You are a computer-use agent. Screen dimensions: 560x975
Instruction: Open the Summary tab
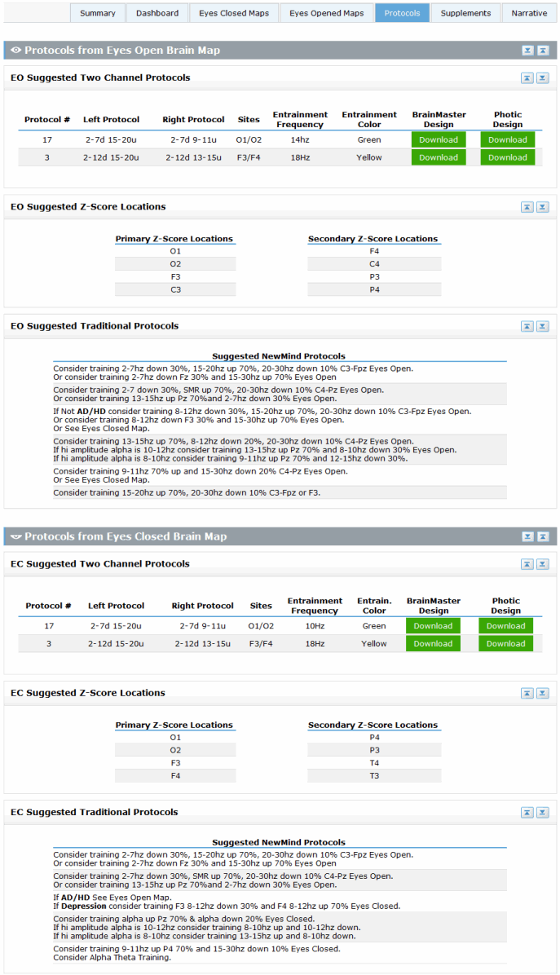pos(98,13)
